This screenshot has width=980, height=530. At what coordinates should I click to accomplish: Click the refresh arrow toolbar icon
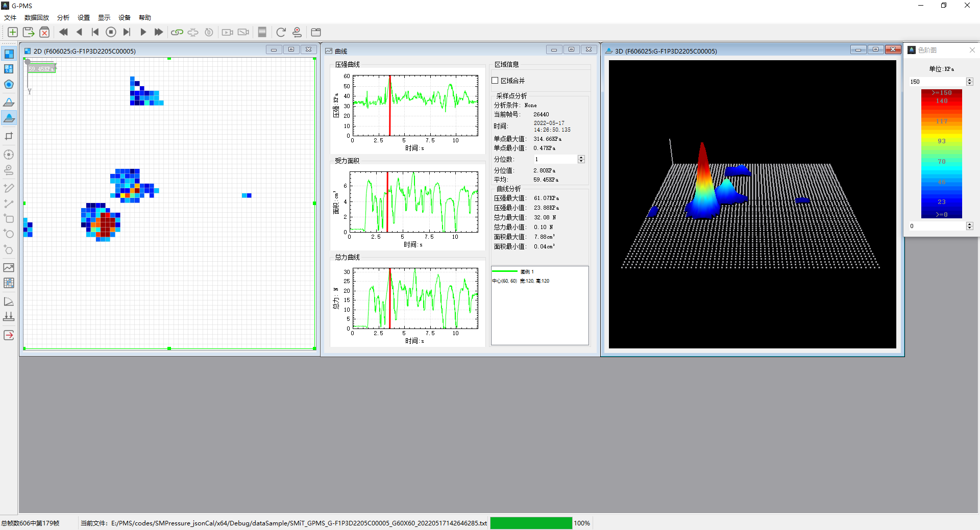click(x=281, y=32)
